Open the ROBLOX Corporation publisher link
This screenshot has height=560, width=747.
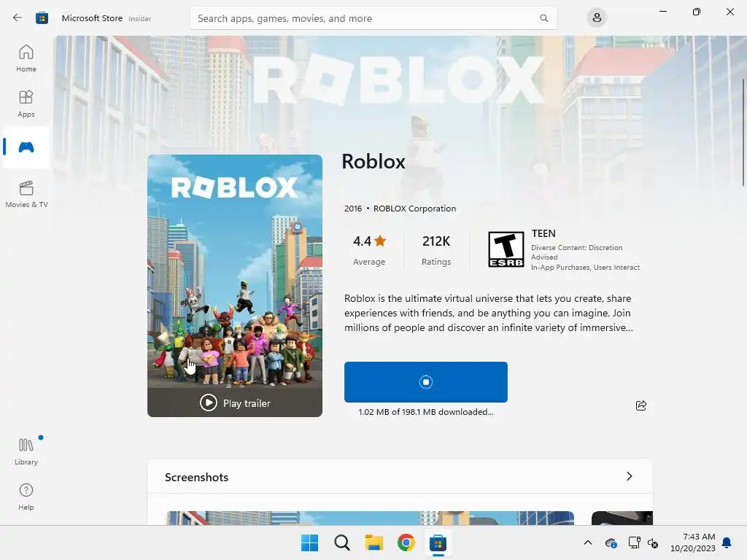pyautogui.click(x=414, y=209)
